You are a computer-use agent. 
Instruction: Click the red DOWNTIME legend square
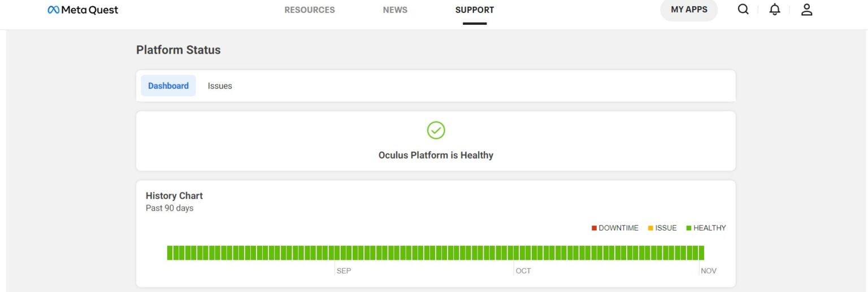tap(594, 228)
